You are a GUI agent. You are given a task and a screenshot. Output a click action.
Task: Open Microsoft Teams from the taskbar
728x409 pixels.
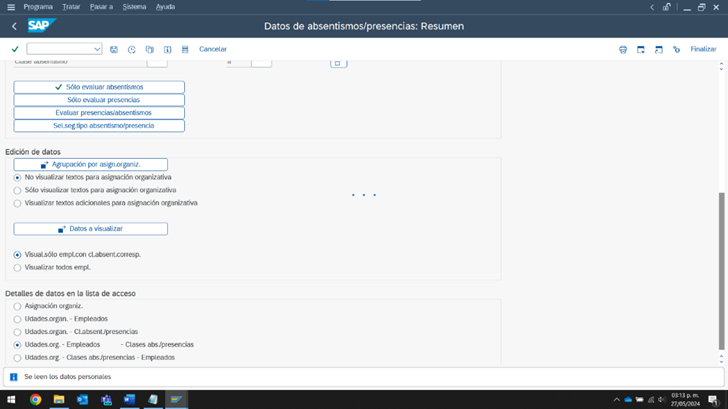106,400
